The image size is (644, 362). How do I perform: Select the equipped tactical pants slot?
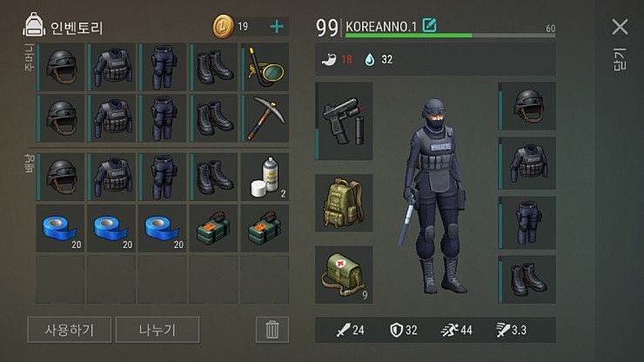pos(527,223)
